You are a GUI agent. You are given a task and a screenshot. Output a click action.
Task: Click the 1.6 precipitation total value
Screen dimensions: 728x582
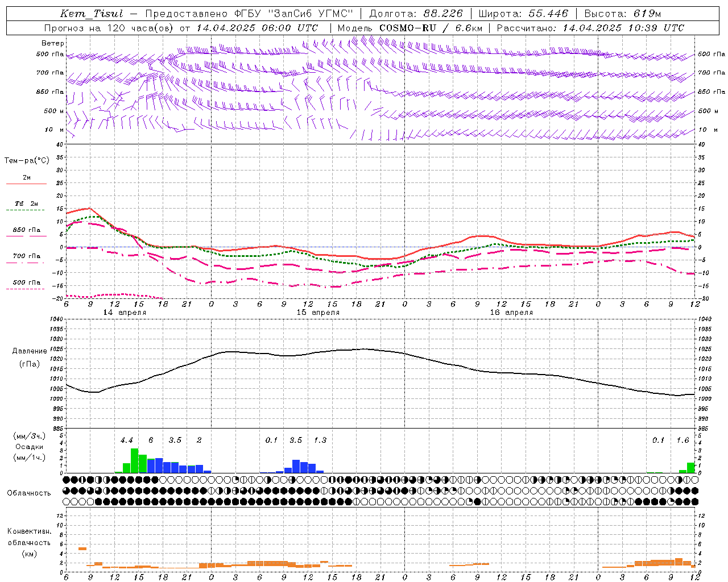click(682, 440)
